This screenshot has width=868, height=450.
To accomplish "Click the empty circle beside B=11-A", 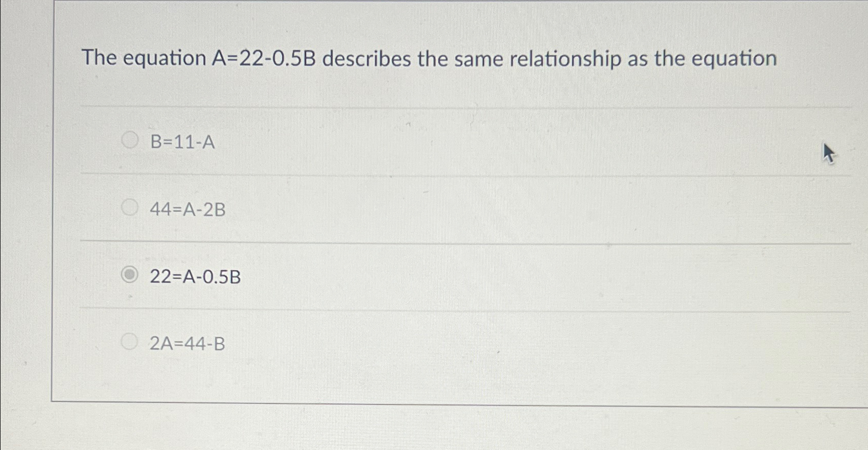I will click(x=129, y=141).
